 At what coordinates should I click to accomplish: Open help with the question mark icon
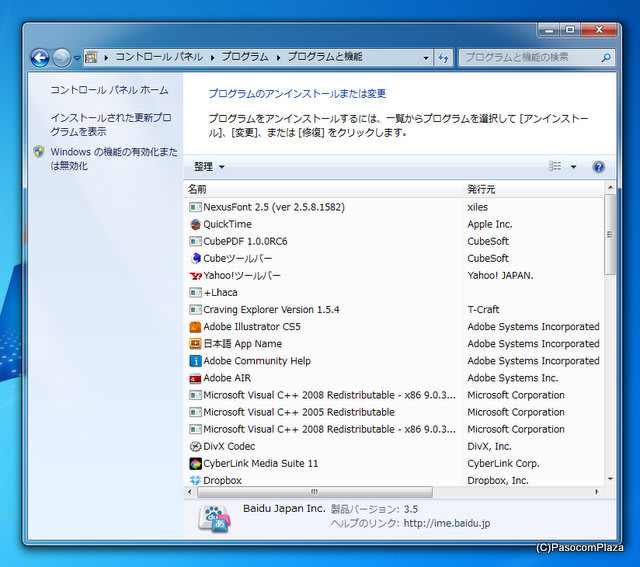pyautogui.click(x=598, y=167)
